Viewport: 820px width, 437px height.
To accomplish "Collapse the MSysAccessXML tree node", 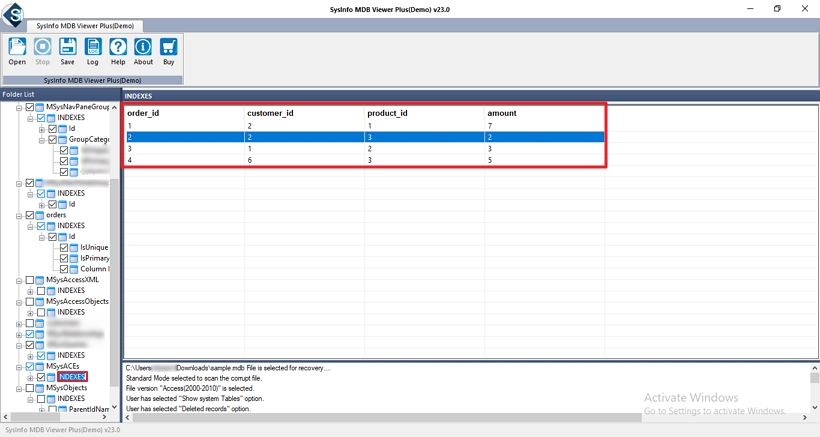I will click(x=19, y=280).
